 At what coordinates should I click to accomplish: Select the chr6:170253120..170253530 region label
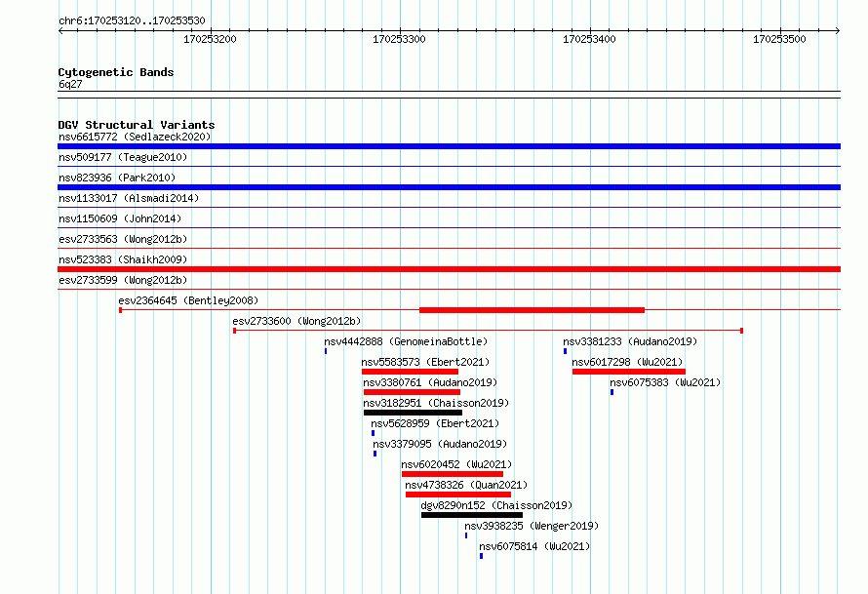click(x=132, y=20)
